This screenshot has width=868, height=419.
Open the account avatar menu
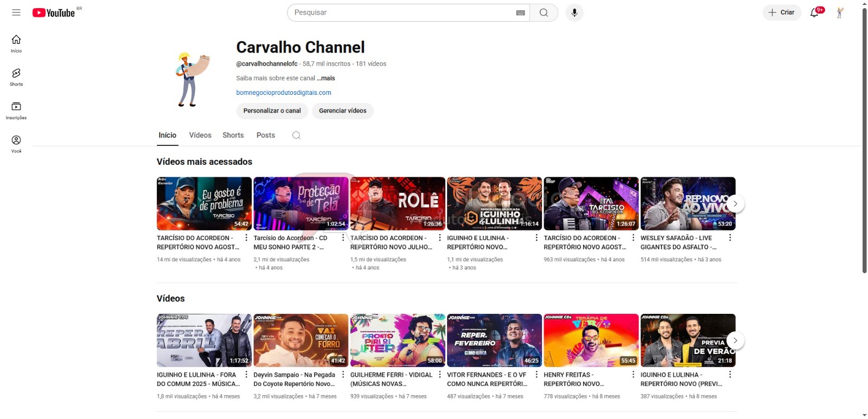coord(840,12)
